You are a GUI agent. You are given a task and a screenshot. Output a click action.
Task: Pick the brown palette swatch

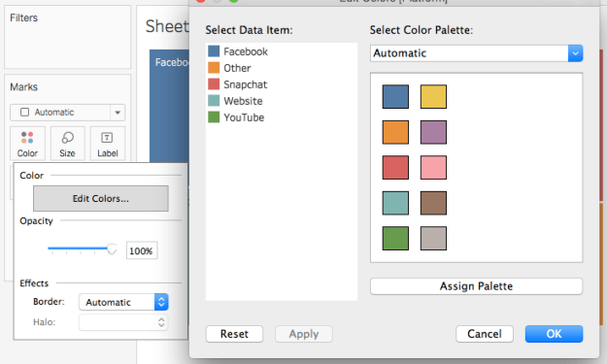433,203
